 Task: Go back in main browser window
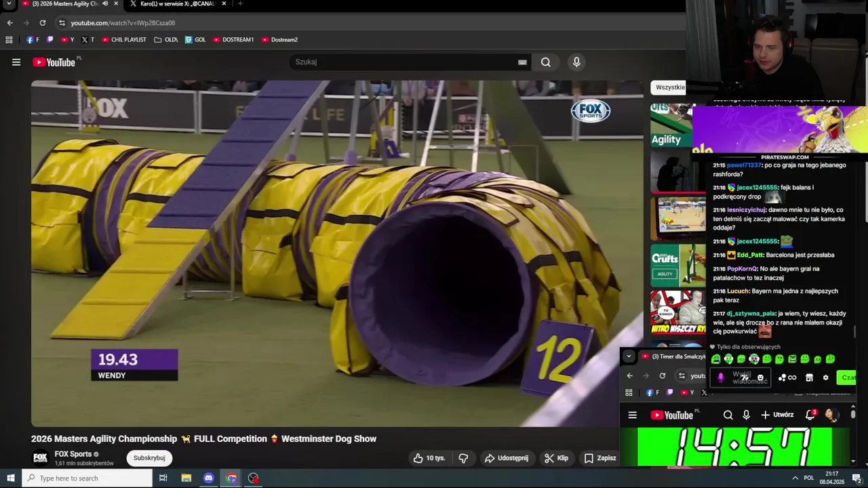[x=10, y=23]
